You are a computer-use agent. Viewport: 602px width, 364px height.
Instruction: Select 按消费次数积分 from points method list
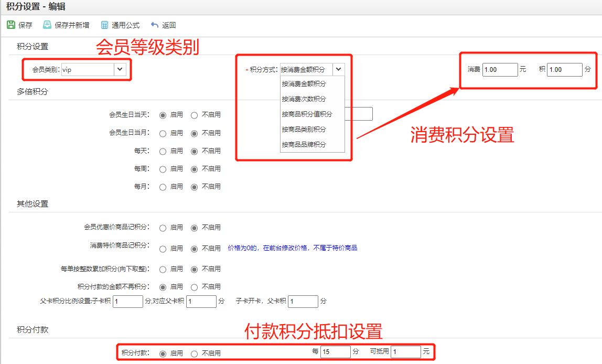coord(304,99)
